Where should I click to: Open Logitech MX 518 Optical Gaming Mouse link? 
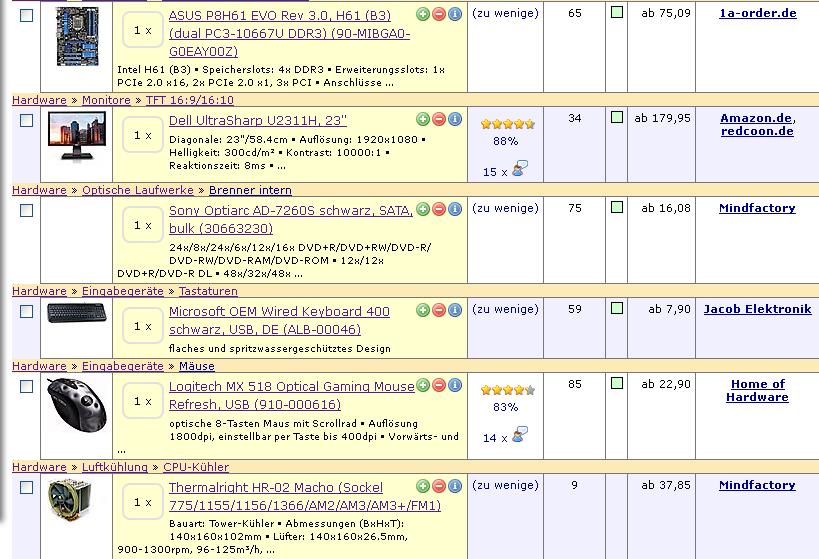coord(291,395)
